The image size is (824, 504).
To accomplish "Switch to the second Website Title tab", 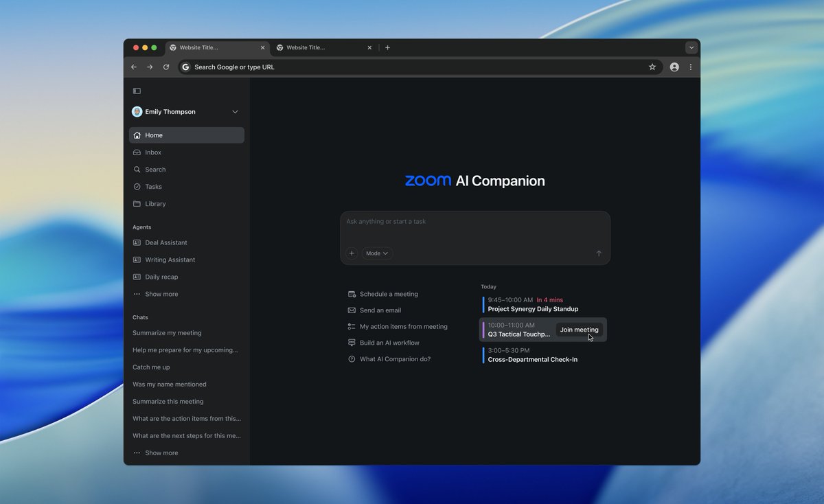I will point(323,48).
